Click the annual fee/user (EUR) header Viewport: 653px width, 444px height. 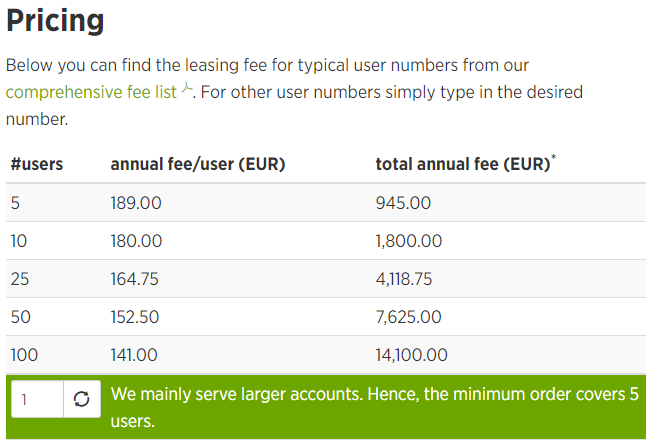pyautogui.click(x=198, y=164)
